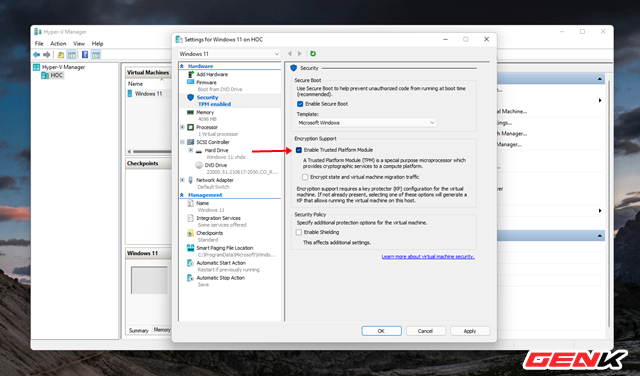Open View menu in Hyper-V Manager
640x376 pixels.
pyautogui.click(x=79, y=43)
